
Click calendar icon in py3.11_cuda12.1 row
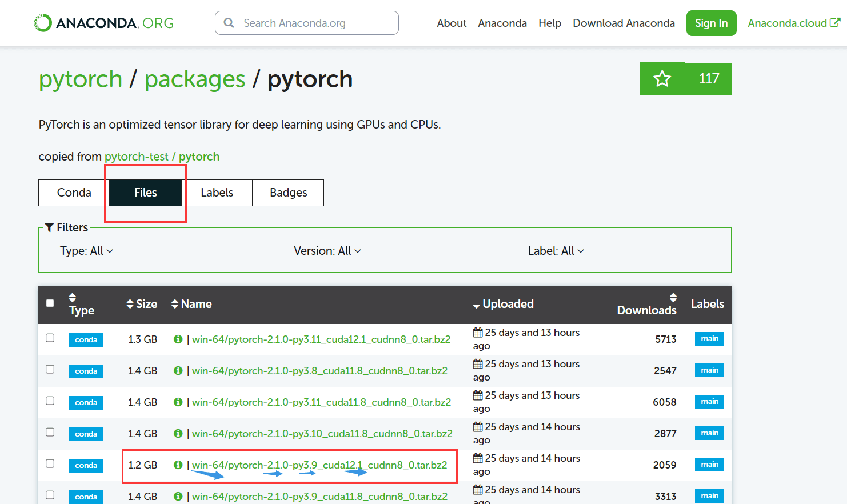coord(478,333)
